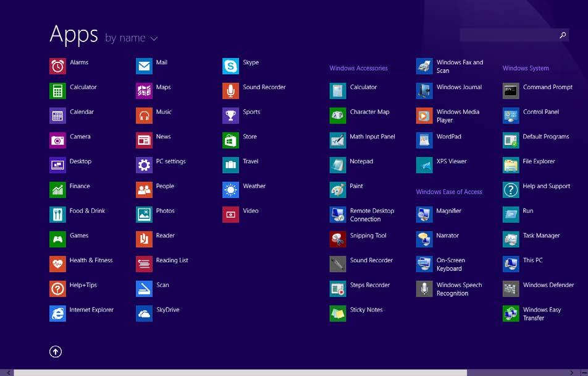Open the Video app icon

[230, 215]
